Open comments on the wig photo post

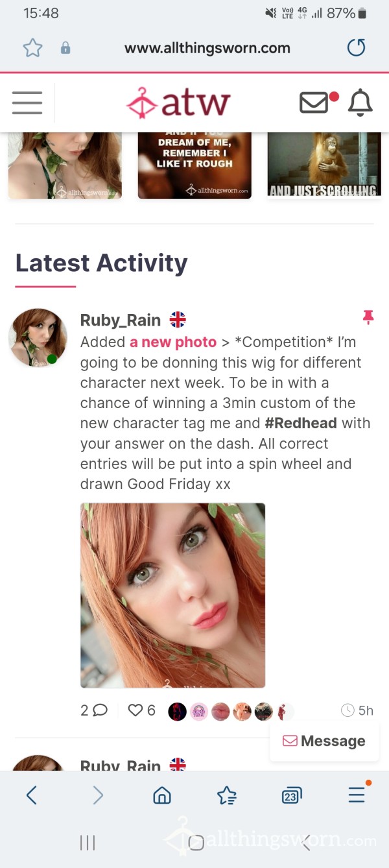[x=94, y=710]
